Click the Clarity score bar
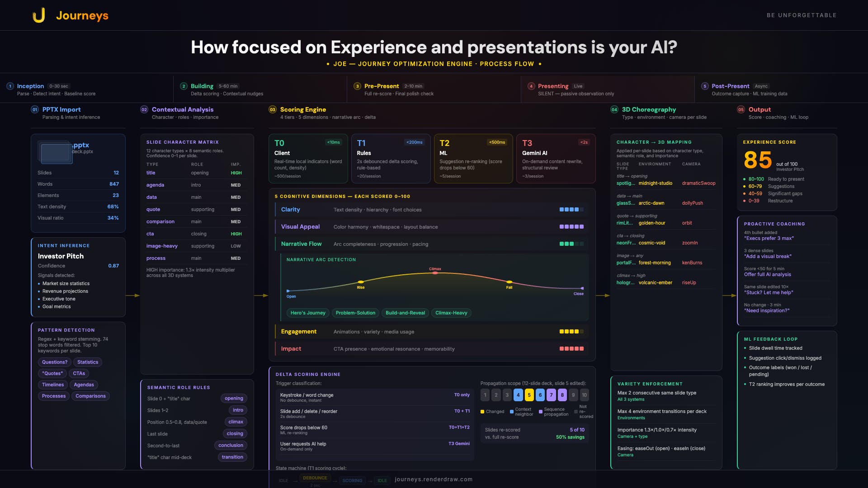868x488 pixels. pos(571,210)
